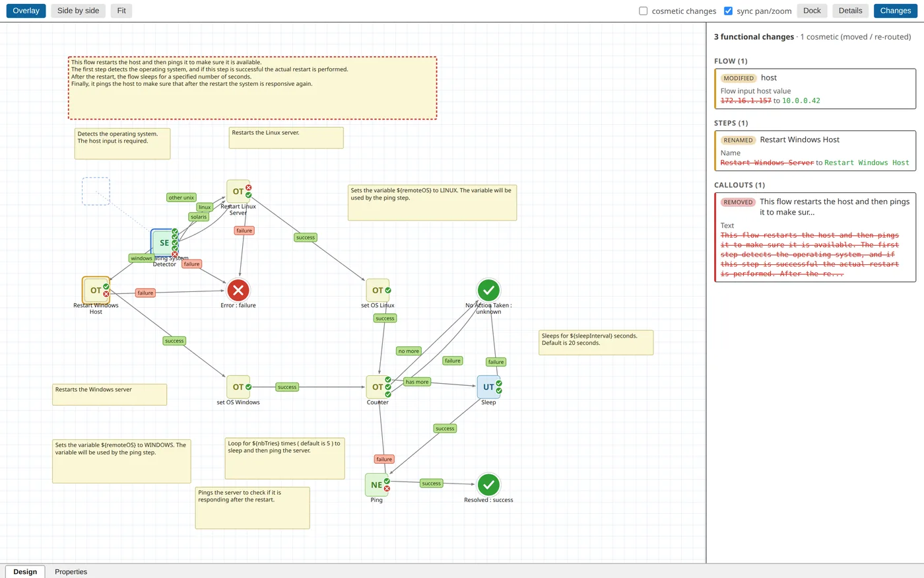Select the red Error : failure end node
924x578 pixels.
[238, 290]
